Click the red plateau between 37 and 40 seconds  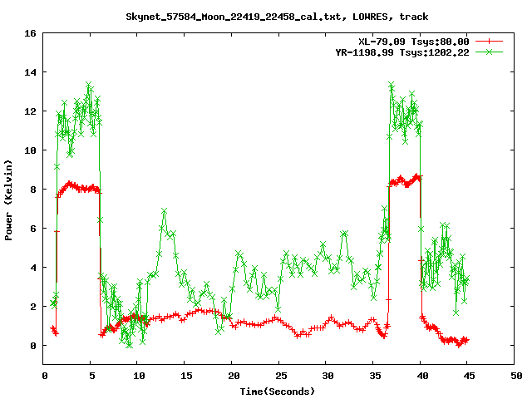[405, 181]
